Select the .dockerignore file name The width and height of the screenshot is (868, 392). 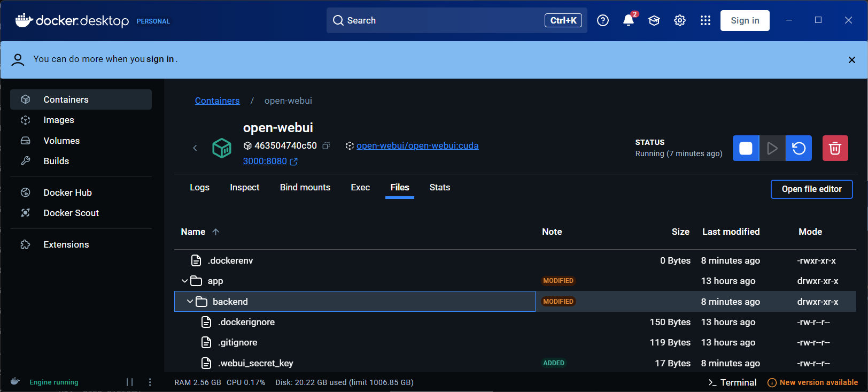(x=246, y=322)
